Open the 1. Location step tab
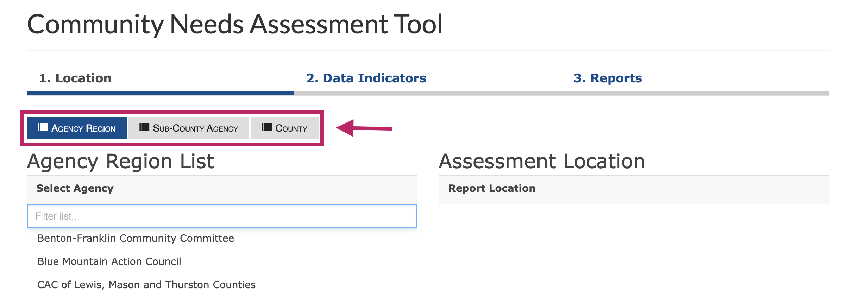 [x=75, y=78]
